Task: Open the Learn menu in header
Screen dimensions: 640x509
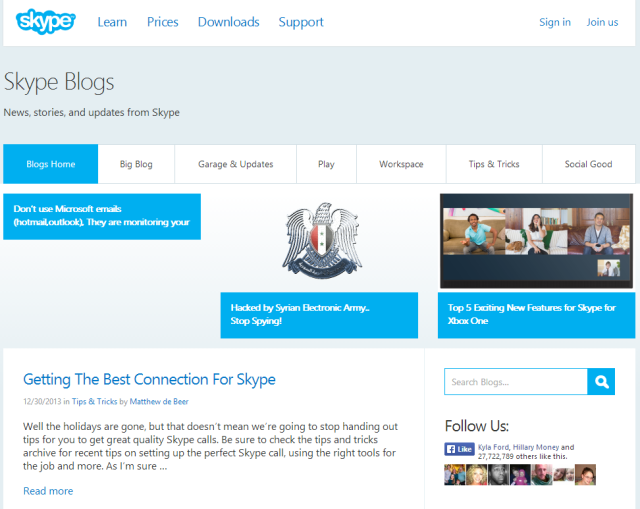Action: point(112,22)
